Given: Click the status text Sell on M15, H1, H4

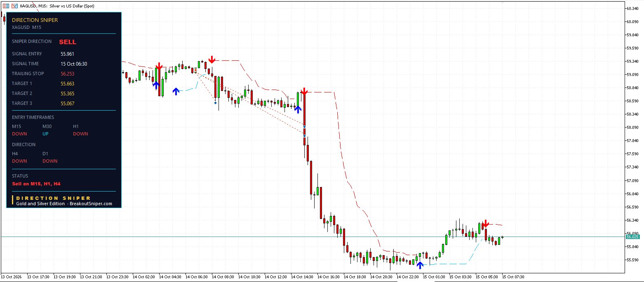Looking at the screenshot, I should pos(36,184).
